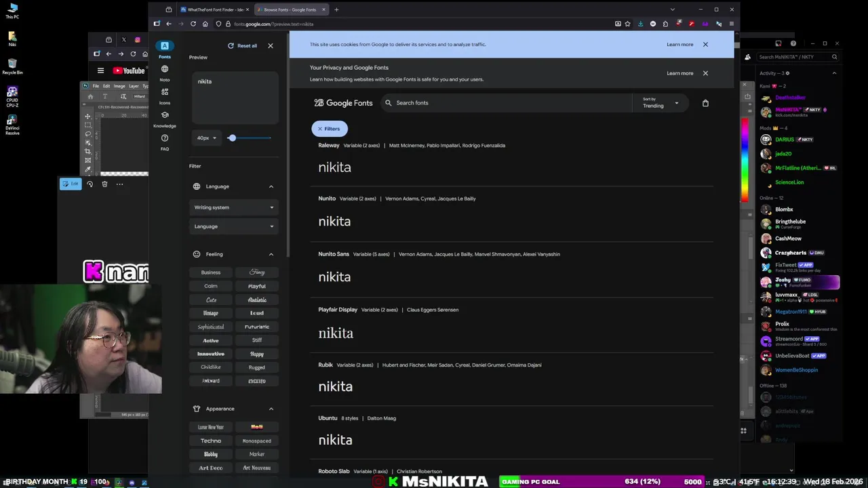
Task: Open the Icons section in Google Fonts sidebar
Action: [x=165, y=96]
